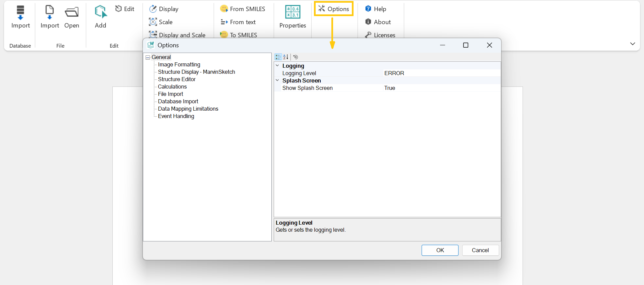
Task: Select the General node in options tree
Action: click(161, 57)
